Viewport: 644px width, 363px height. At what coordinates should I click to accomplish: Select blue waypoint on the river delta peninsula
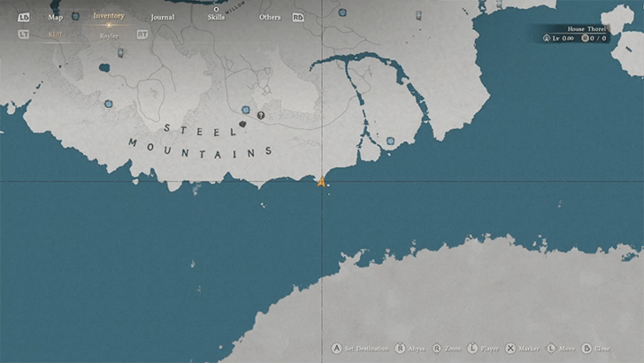pos(390,142)
